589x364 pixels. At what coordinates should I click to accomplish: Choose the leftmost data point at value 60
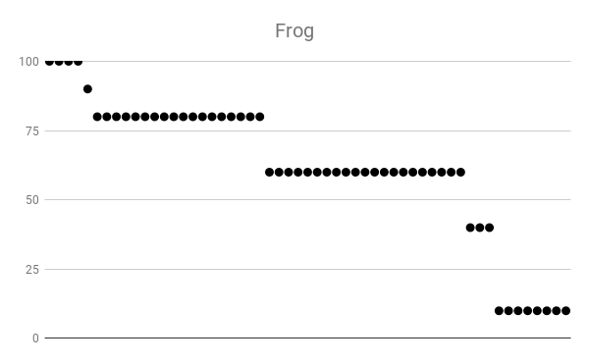coord(269,173)
